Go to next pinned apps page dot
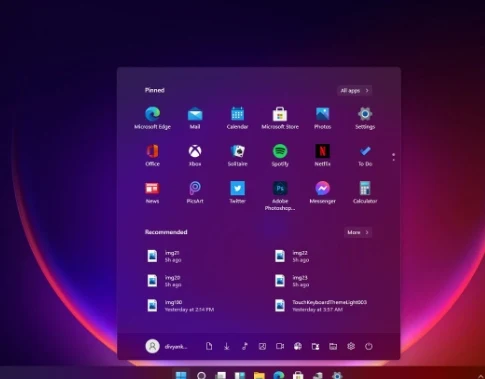Image resolution: width=485 pixels, height=379 pixels. coord(394,160)
